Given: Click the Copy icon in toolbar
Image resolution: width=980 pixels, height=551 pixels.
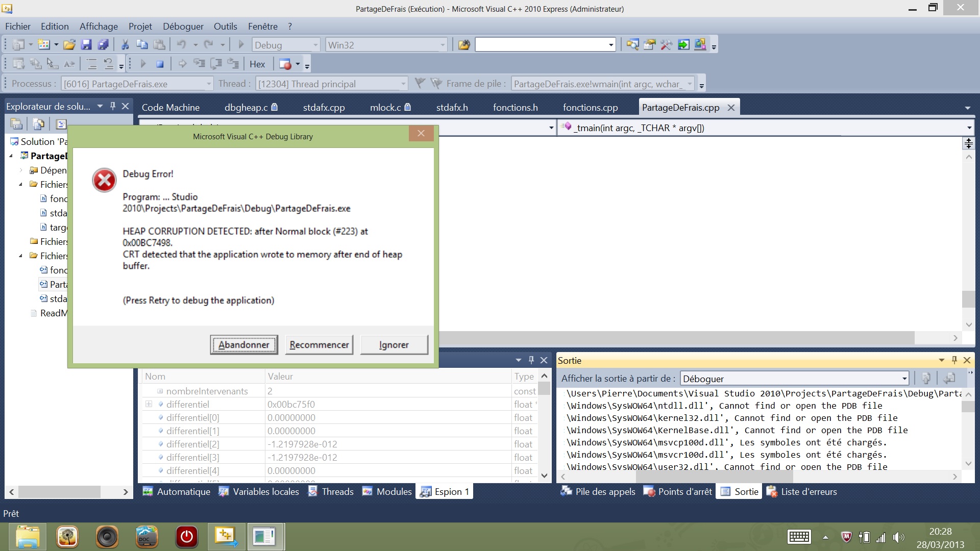Looking at the screenshot, I should click(x=142, y=45).
